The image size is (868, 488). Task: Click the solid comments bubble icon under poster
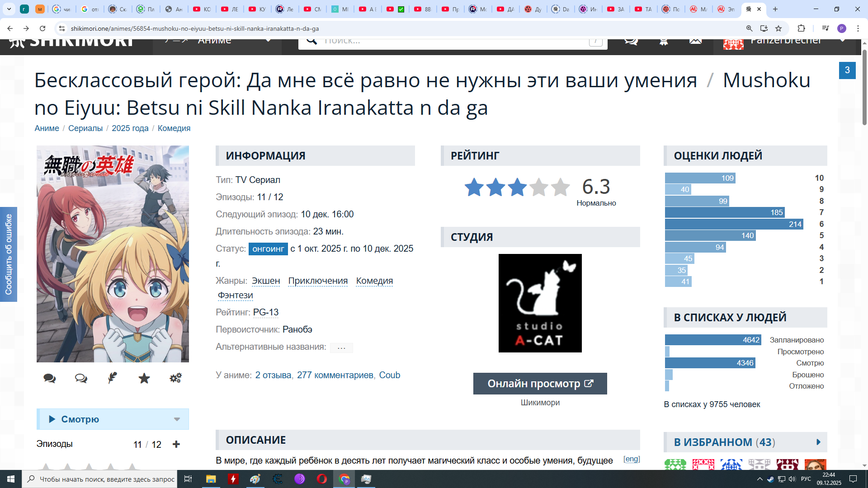click(50, 379)
